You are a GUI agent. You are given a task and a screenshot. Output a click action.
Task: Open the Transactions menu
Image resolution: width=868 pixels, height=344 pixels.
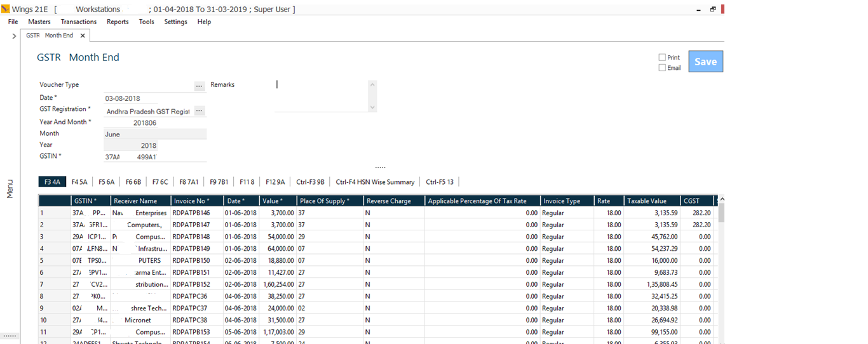click(x=79, y=22)
